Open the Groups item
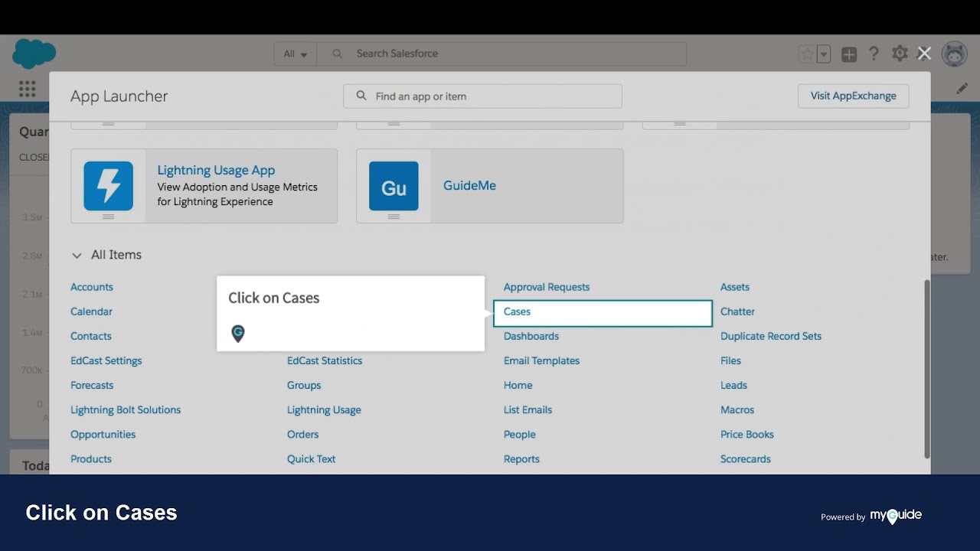The image size is (980, 551). pos(304,385)
